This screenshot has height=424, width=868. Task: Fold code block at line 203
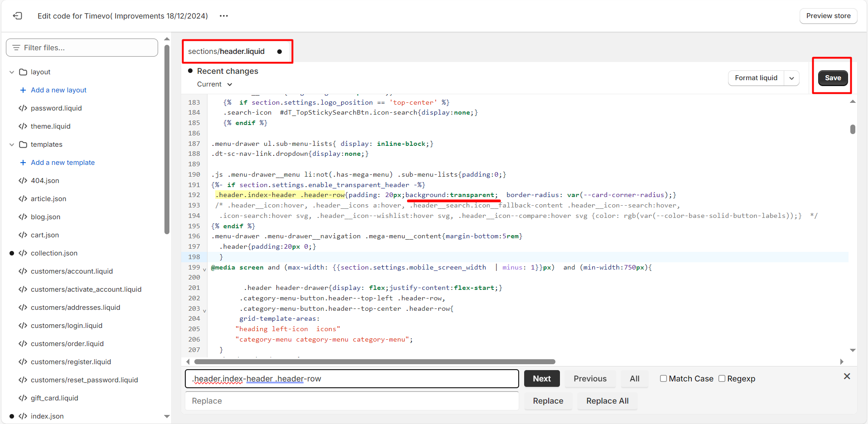click(205, 310)
